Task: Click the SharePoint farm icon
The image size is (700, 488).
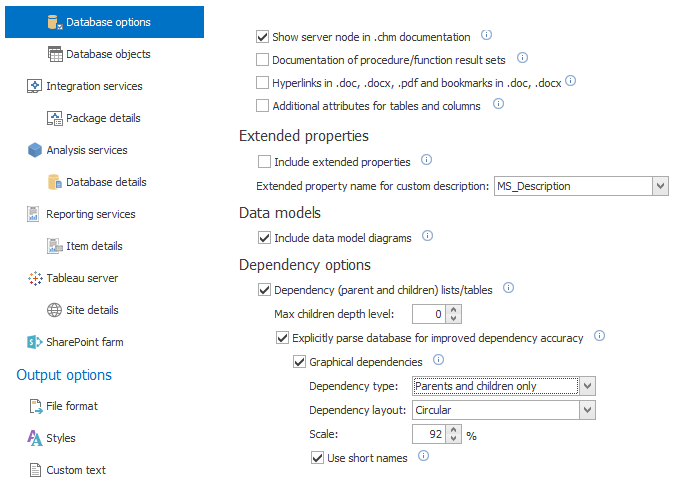Action: pyautogui.click(x=34, y=342)
